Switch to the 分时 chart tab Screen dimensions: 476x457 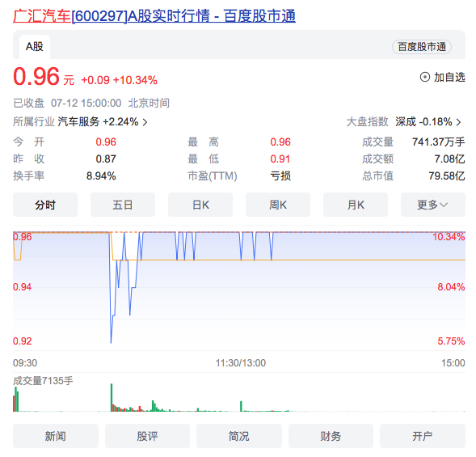45,205
